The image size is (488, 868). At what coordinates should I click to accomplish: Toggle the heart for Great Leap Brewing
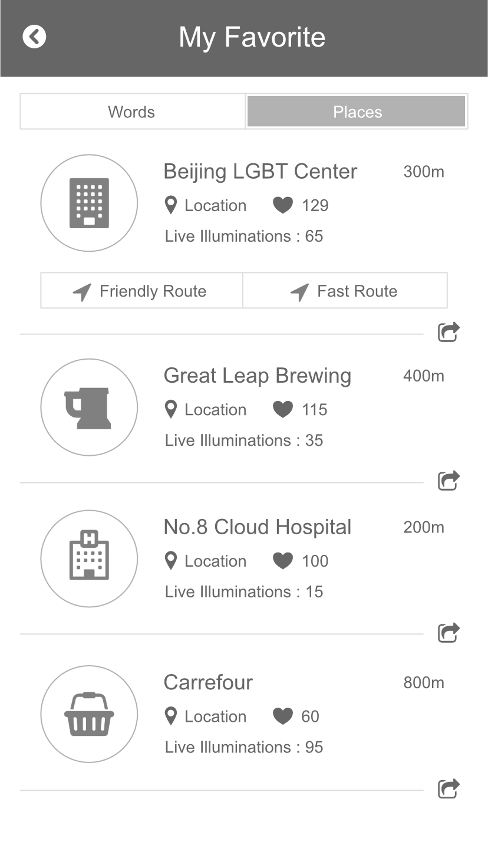(283, 410)
